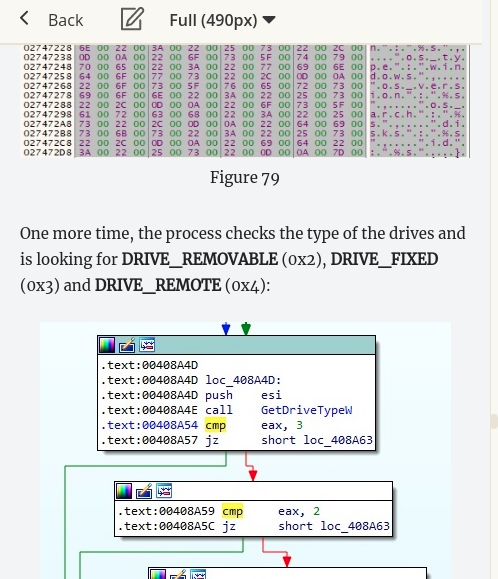Click the color icon in the 00408A59 node
The height and width of the screenshot is (579, 498).
pyautogui.click(x=124, y=491)
